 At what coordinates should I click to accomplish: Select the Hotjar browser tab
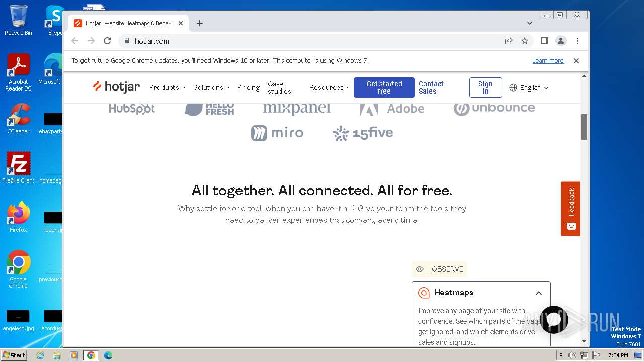(128, 23)
